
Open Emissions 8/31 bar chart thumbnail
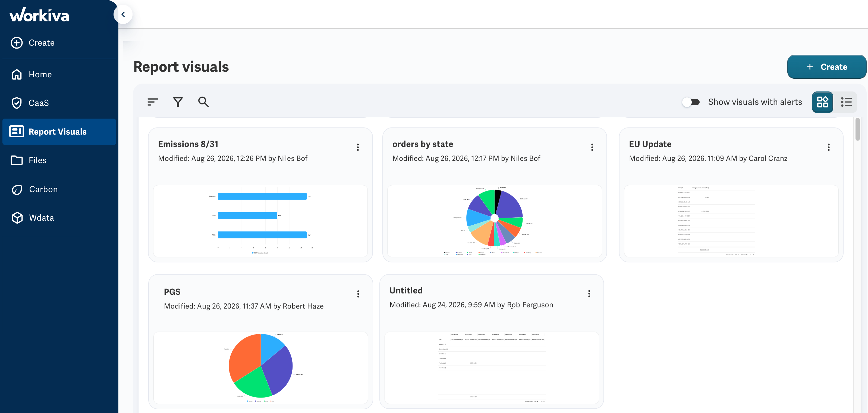[x=260, y=221]
